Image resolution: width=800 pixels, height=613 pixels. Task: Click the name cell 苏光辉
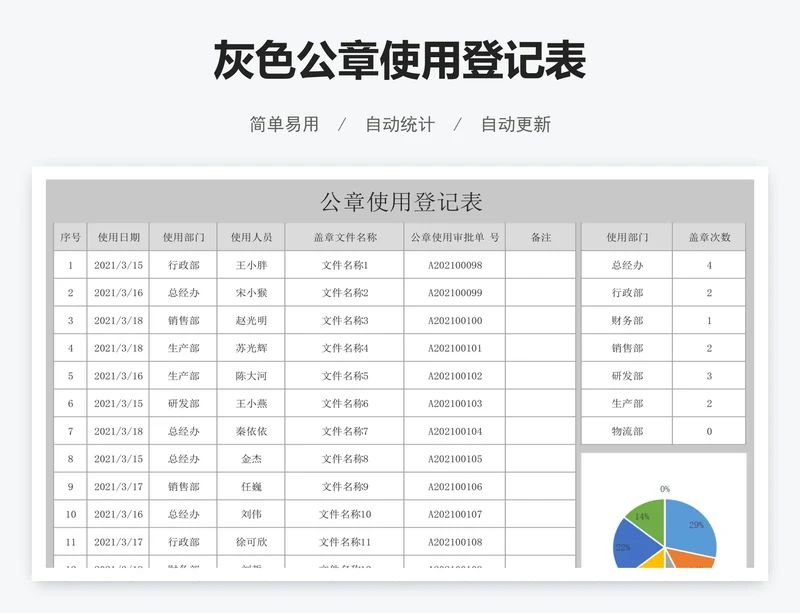coord(251,348)
